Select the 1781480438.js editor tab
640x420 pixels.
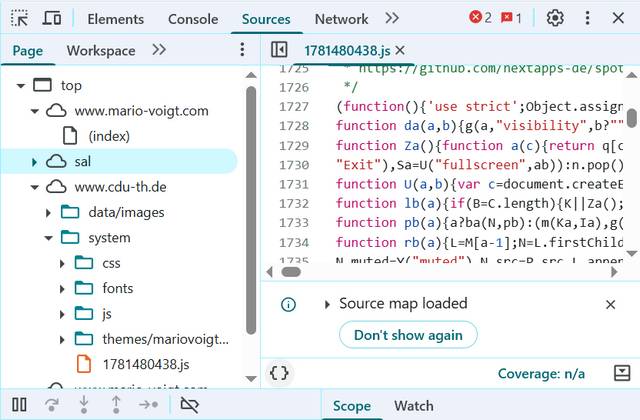(x=347, y=51)
